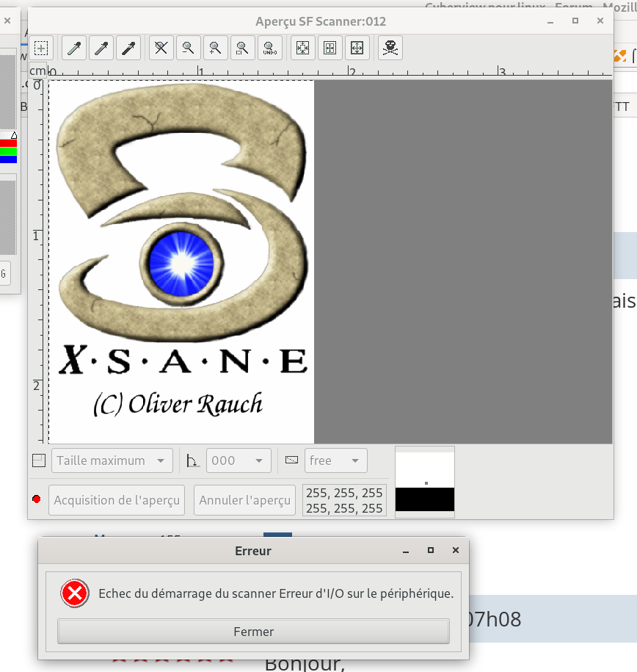Click the autoraise scan area icon
The height and width of the screenshot is (672, 637).
(330, 48)
